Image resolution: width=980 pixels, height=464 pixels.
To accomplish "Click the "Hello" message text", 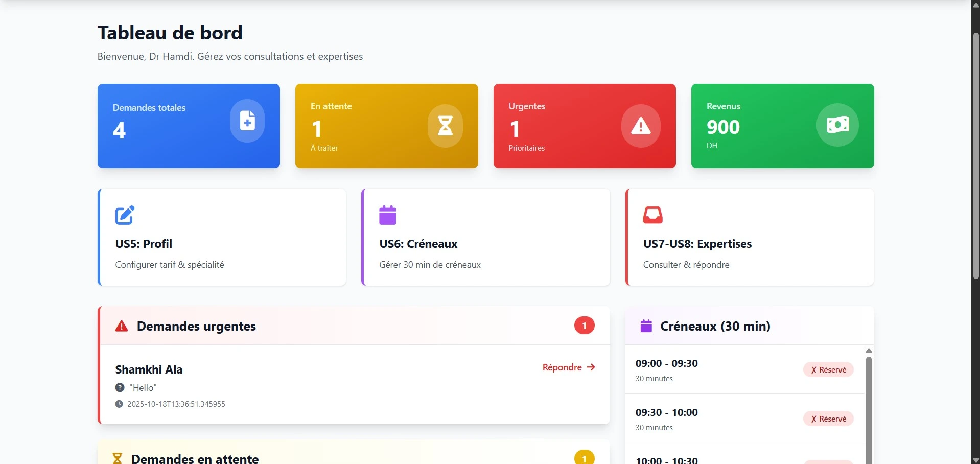I will coord(143,388).
